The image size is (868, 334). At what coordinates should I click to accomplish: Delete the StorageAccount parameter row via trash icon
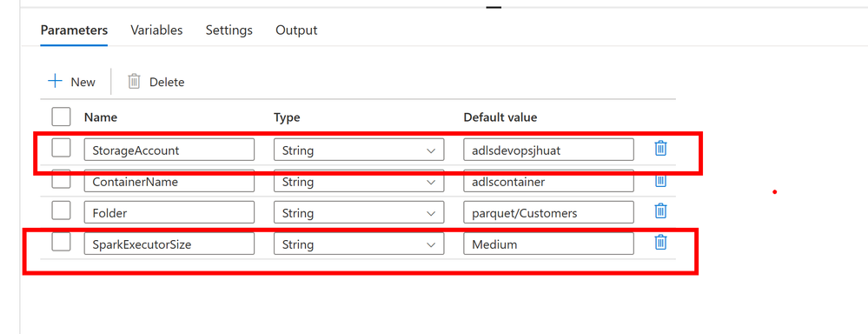[x=660, y=149]
